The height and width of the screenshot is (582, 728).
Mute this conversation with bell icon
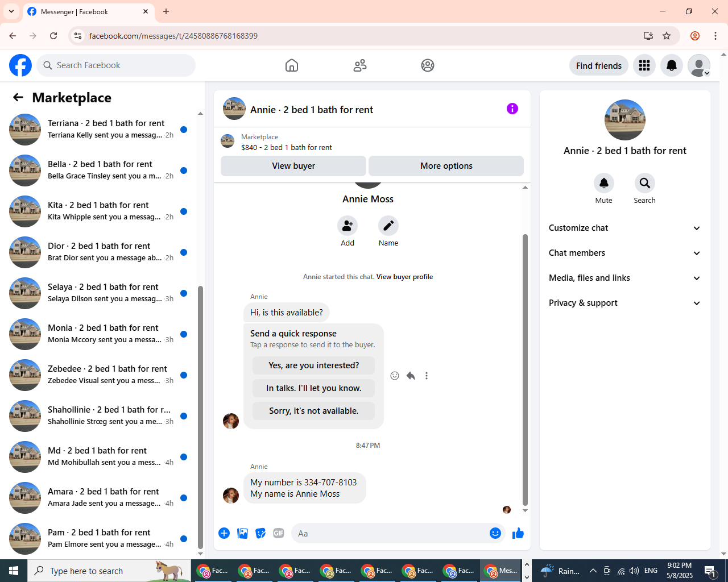tap(604, 183)
